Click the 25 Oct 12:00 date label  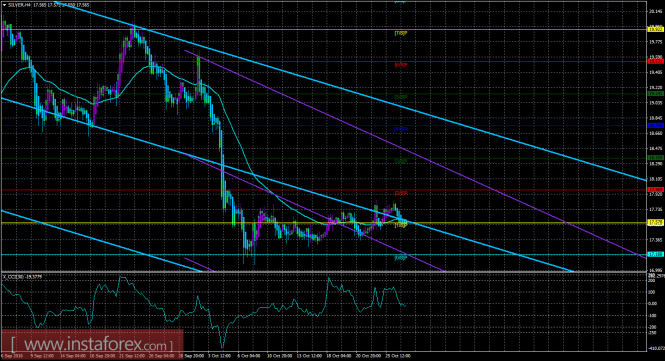click(x=399, y=356)
